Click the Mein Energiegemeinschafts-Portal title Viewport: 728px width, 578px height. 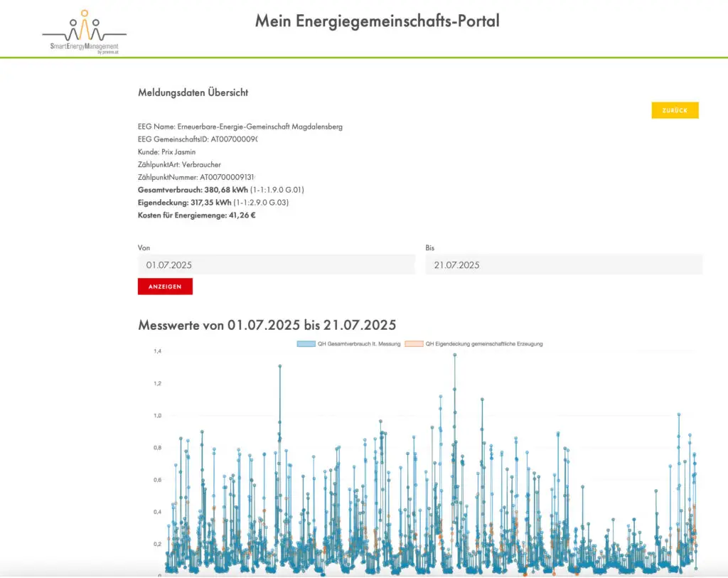(x=377, y=21)
